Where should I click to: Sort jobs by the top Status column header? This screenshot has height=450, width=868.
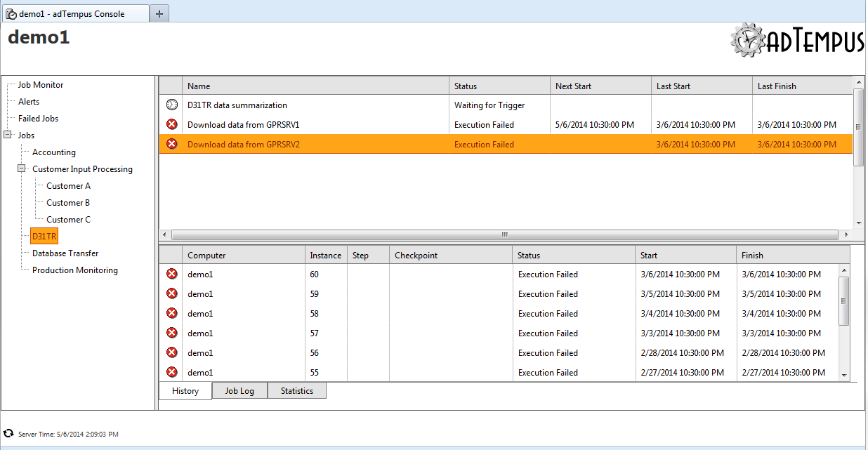[499, 86]
